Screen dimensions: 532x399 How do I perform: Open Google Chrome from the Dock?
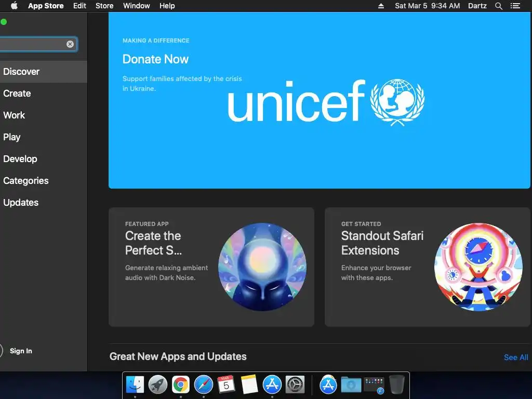coord(180,384)
